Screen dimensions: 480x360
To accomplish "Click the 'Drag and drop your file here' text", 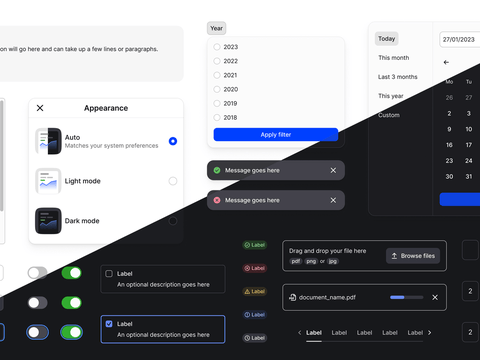I will 328,251.
